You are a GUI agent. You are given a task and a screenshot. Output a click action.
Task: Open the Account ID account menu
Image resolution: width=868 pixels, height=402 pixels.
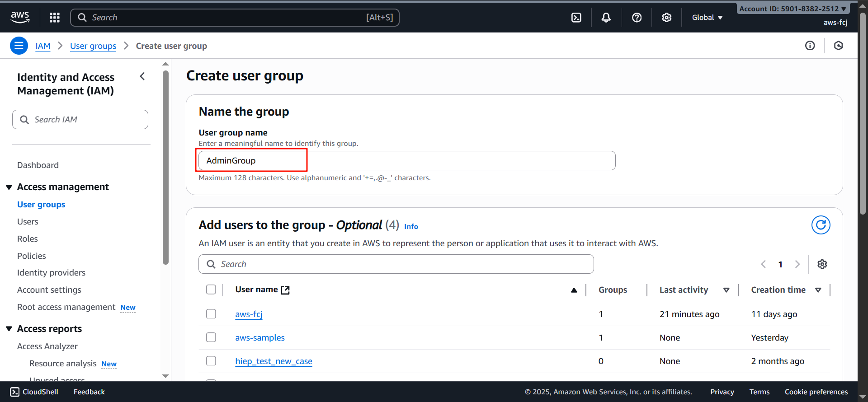[x=793, y=9]
